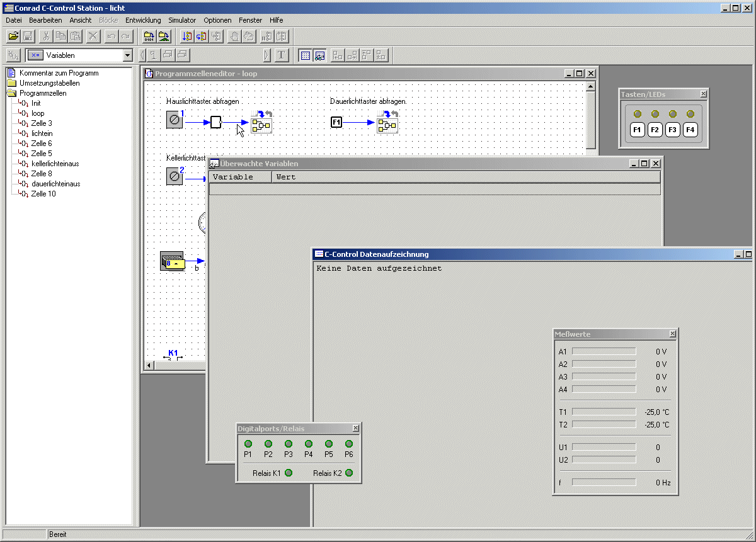
Task: Click the Save diskette toolbar icon
Action: coord(28,36)
